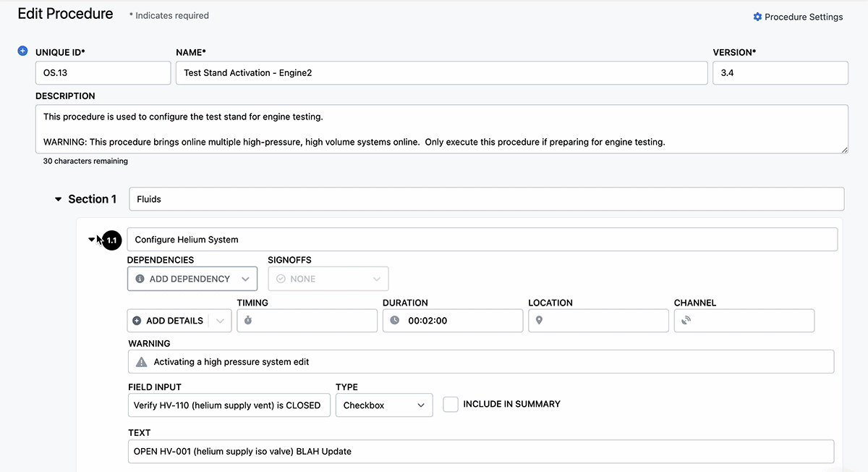Open the Procedure Settings link
Screen dimensions: 868x472
pos(798,17)
